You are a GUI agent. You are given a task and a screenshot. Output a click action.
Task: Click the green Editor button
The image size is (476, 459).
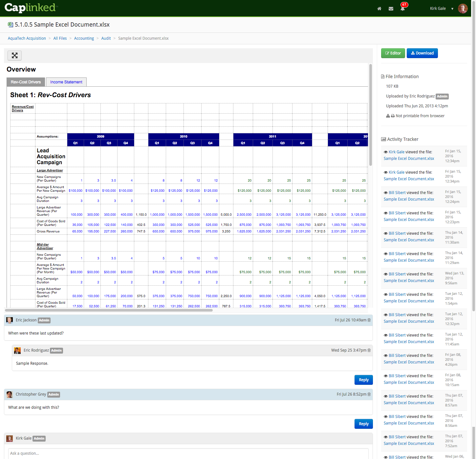point(393,53)
